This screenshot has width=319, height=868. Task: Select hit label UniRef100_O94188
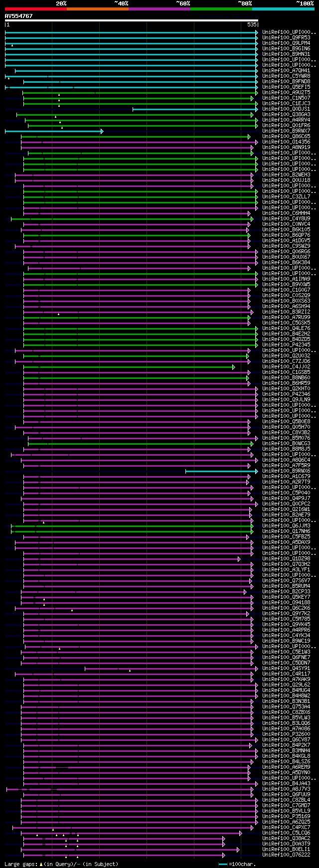(x=286, y=602)
